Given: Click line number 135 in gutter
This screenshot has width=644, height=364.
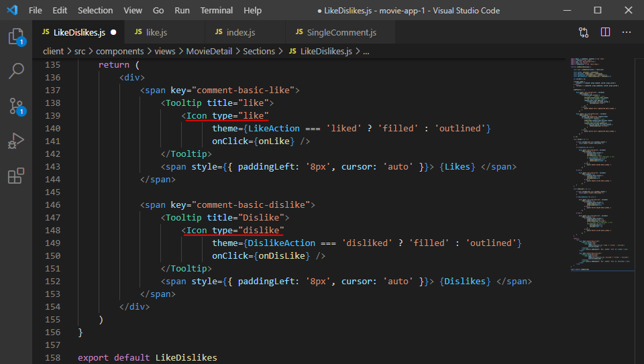Looking at the screenshot, I should pyautogui.click(x=52, y=65).
